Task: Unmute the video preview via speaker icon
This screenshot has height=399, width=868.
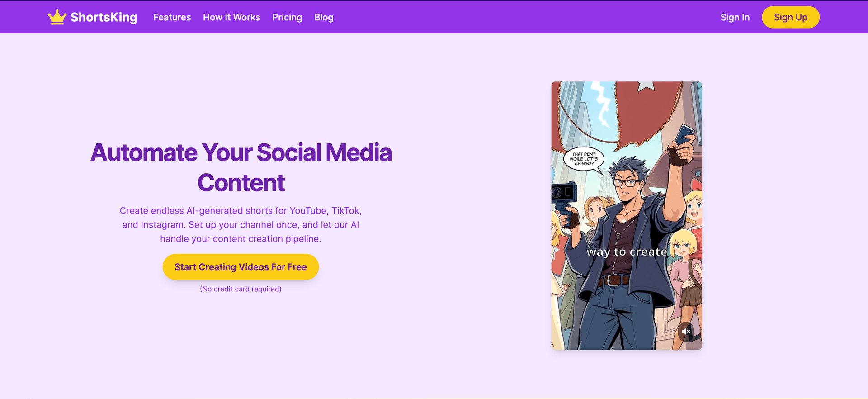Action: pos(686,332)
